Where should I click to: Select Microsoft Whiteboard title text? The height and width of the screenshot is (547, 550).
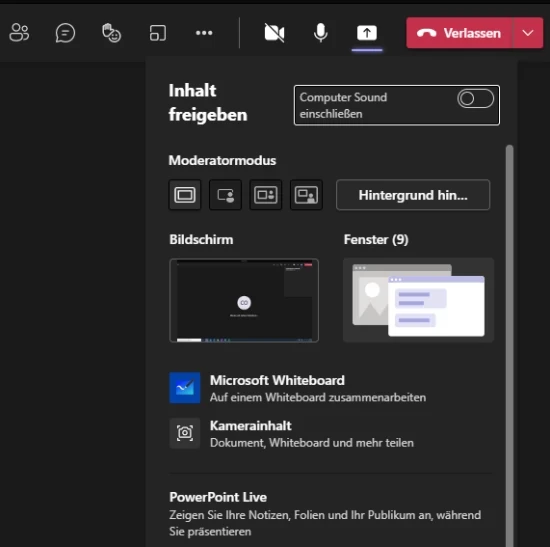277,380
